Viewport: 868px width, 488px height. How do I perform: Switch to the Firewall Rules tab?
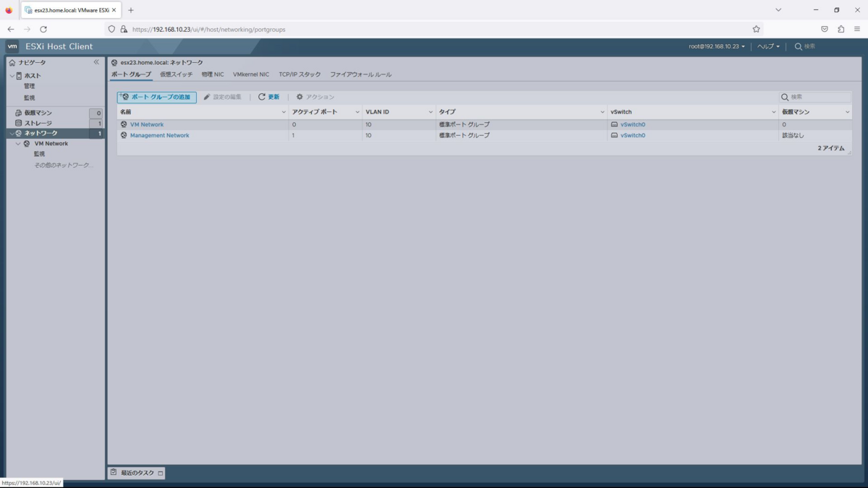click(x=361, y=74)
